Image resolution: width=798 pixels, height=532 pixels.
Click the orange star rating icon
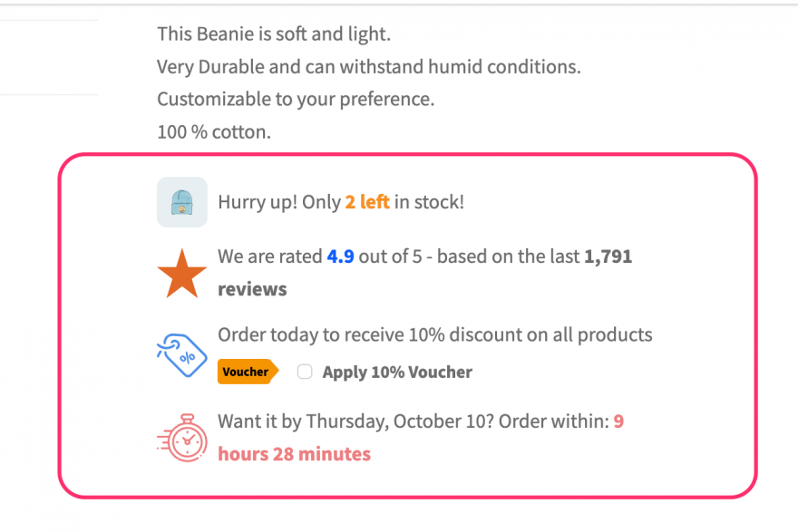tap(181, 273)
